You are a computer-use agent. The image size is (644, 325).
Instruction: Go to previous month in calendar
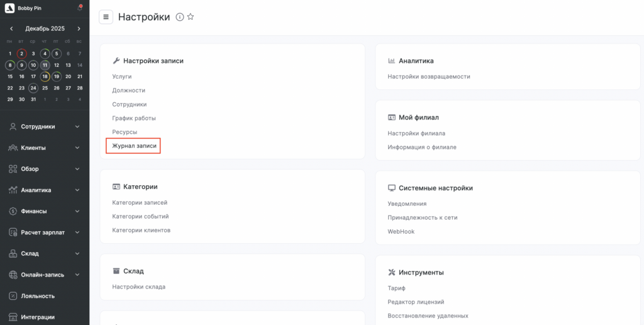[x=11, y=28]
